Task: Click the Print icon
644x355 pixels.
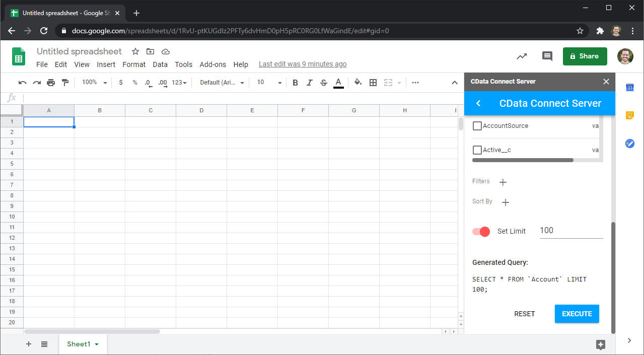Action: point(51,83)
